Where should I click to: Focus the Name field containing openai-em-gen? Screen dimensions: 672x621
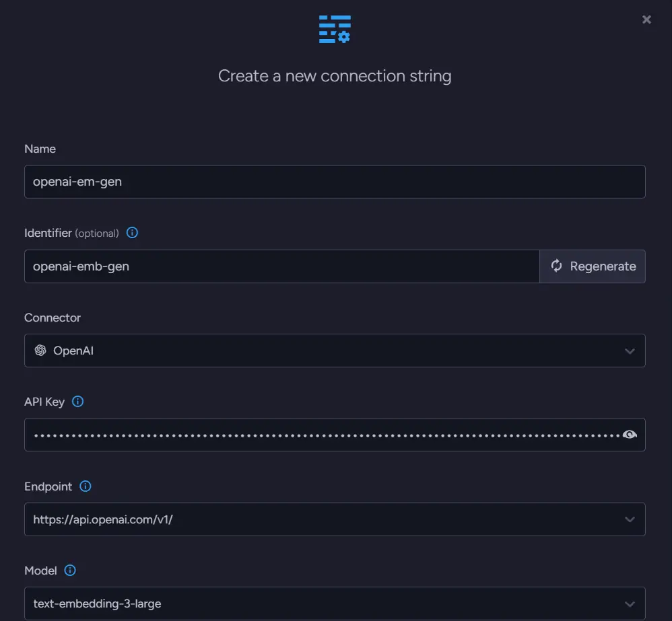[x=335, y=182]
